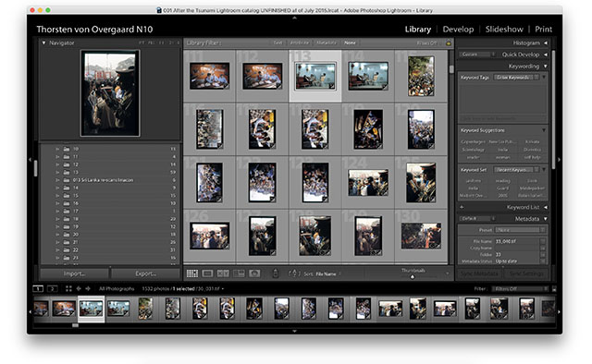592x364 pixels.
Task: Collapse Keyword Suggestions section
Action: pos(544,130)
